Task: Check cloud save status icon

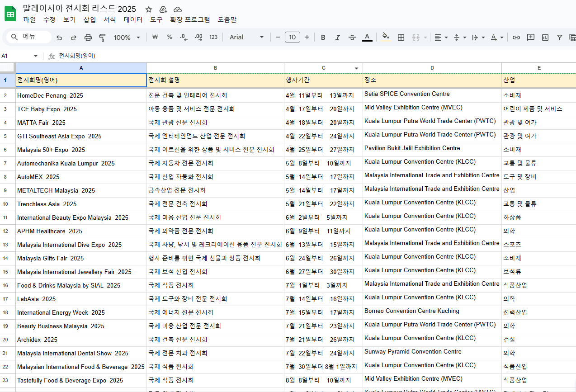Action: tap(178, 9)
